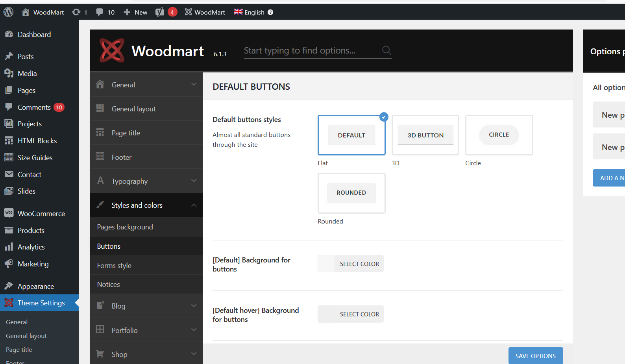625x364 pixels.
Task: Expand the General options section
Action: 146,85
